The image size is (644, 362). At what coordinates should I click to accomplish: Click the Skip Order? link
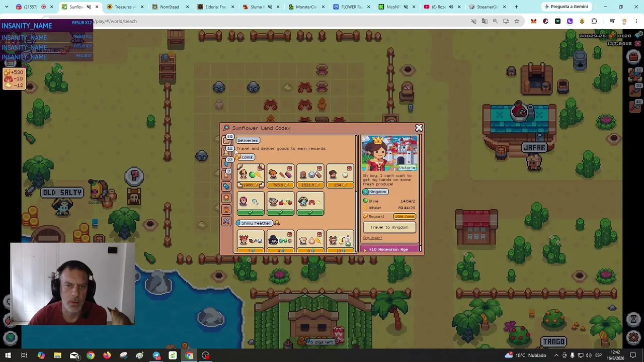[x=372, y=238]
